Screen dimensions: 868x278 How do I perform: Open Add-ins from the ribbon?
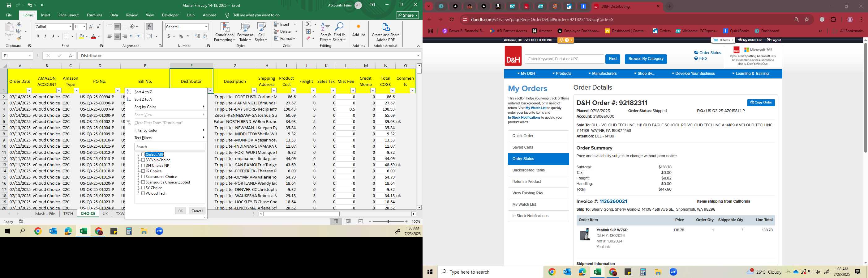(x=359, y=30)
